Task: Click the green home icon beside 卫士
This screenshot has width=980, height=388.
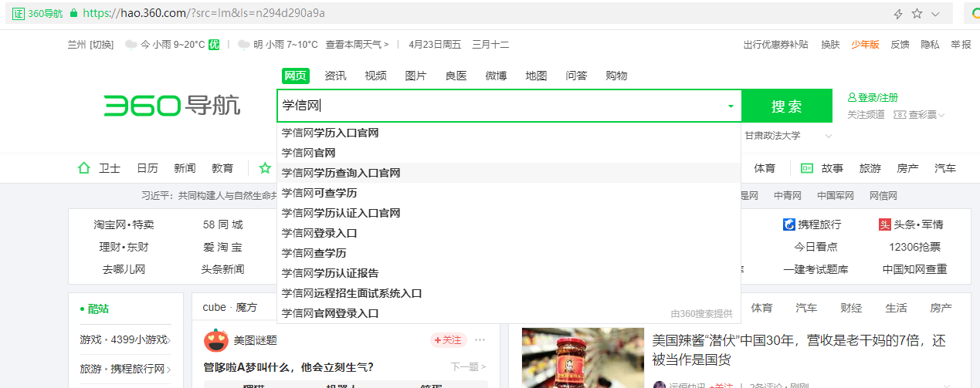Action: click(84, 168)
